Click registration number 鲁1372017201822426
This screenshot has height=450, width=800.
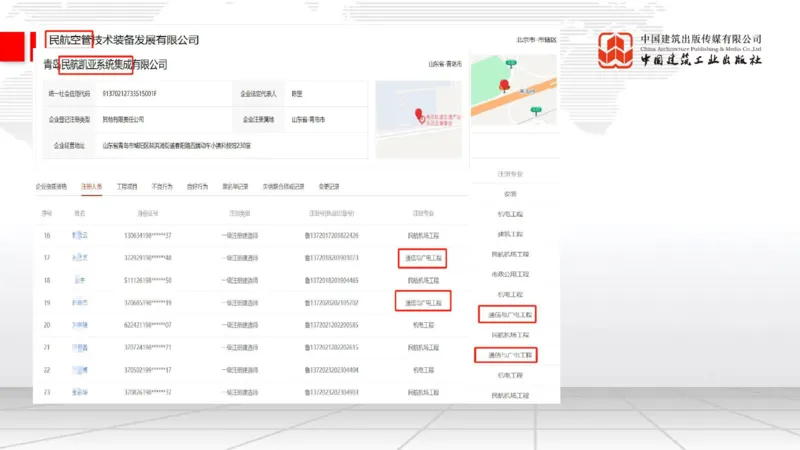pos(332,236)
